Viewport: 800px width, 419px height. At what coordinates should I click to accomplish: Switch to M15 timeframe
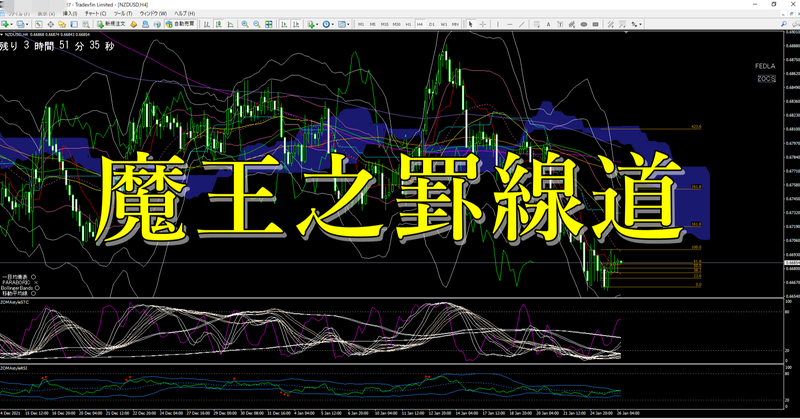[x=385, y=24]
